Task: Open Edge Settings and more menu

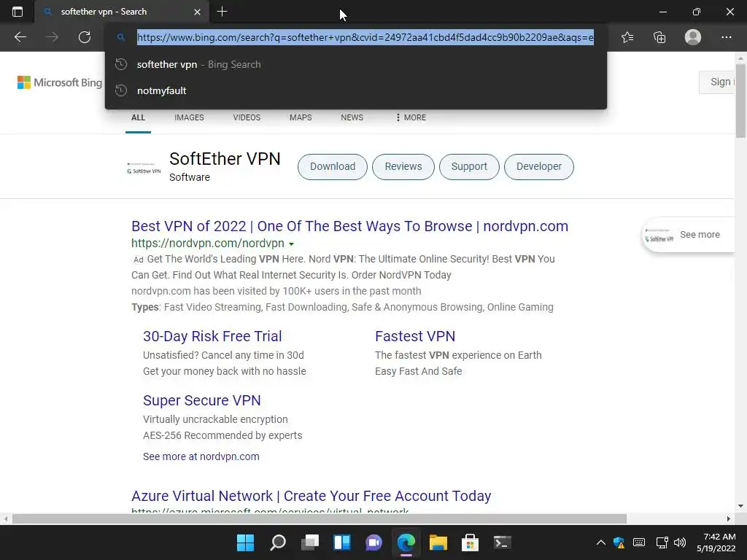Action: click(726, 37)
